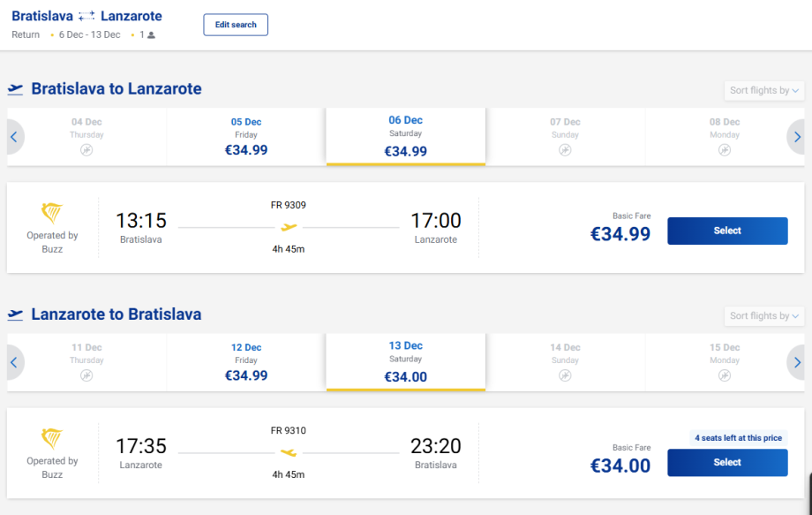
Task: Click the Ryanair harp logo on outbound flight
Action: coord(52,213)
